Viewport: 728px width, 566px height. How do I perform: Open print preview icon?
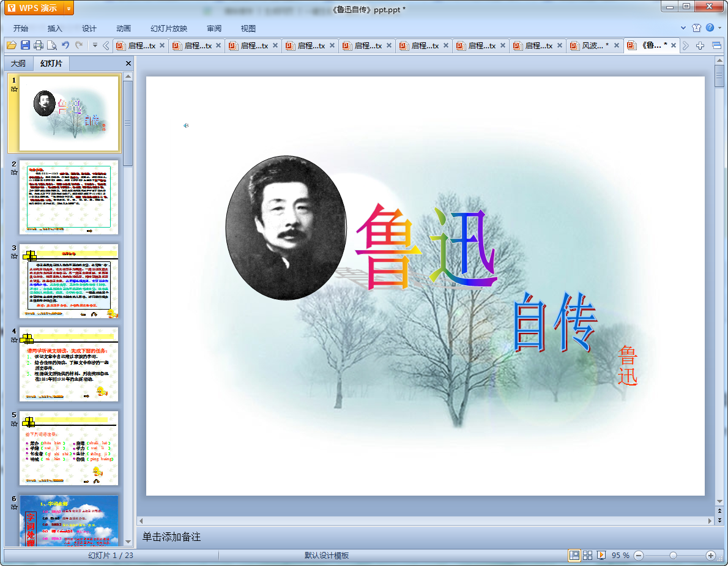(x=52, y=45)
